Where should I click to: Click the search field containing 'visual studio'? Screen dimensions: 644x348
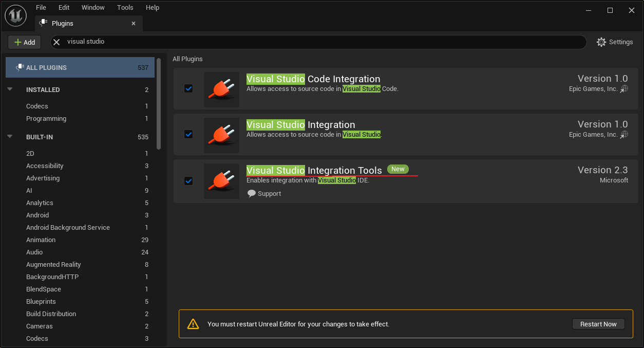click(318, 42)
